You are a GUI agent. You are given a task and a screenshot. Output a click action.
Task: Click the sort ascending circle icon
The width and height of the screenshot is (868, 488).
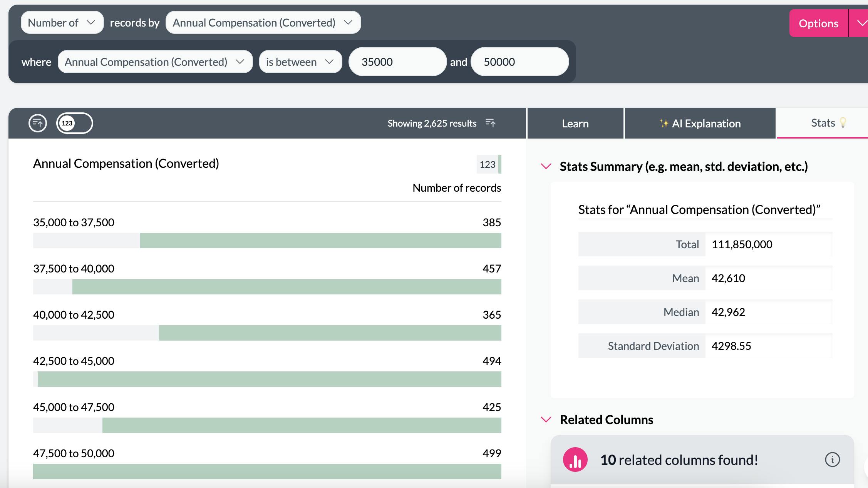pyautogui.click(x=38, y=123)
